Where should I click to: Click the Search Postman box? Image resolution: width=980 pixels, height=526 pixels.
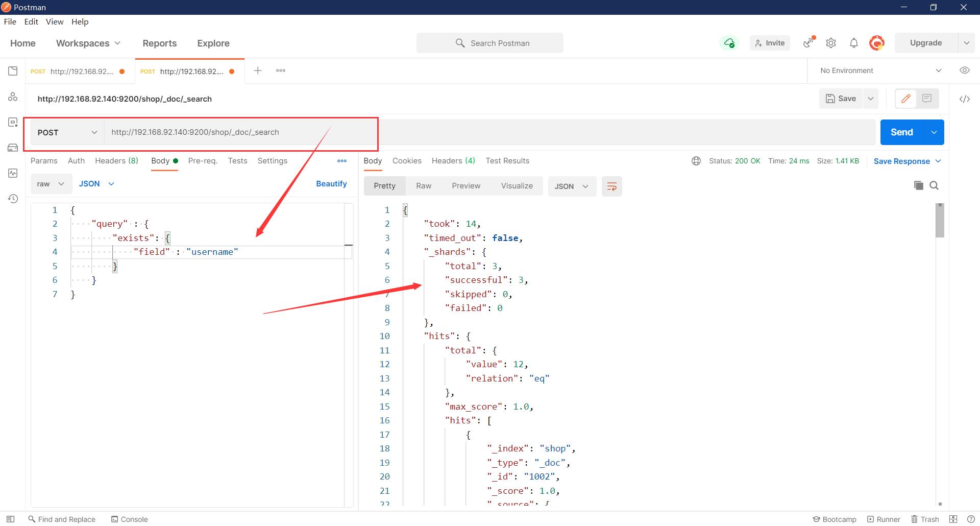pyautogui.click(x=490, y=43)
